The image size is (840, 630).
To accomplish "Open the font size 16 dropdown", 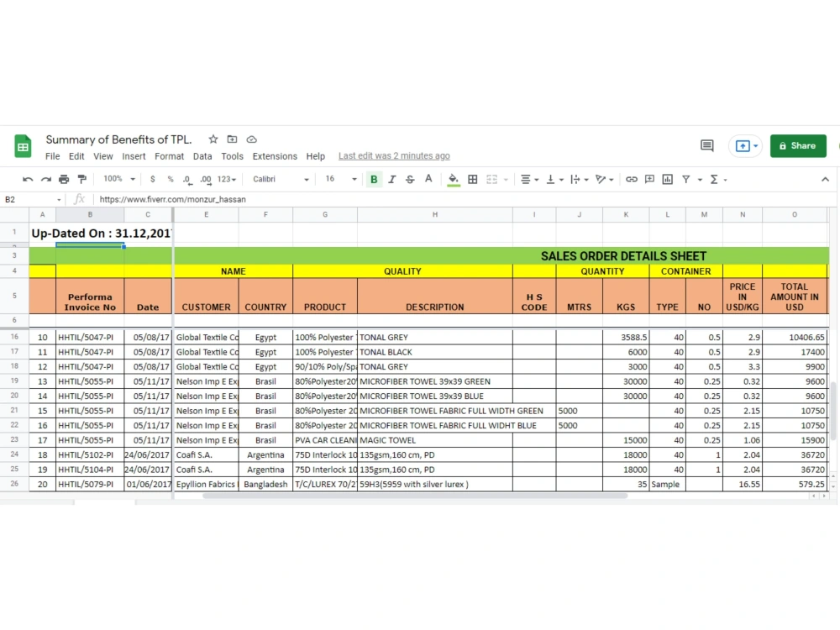I will pyautogui.click(x=341, y=179).
